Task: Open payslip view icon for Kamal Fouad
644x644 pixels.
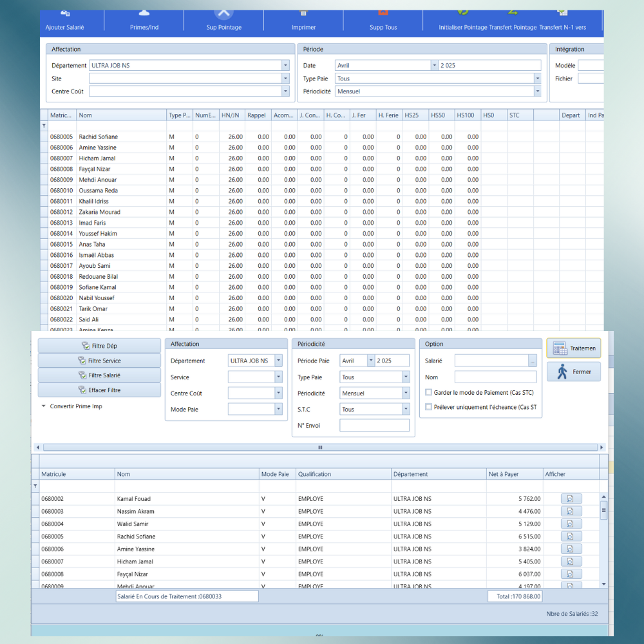Action: point(571,498)
